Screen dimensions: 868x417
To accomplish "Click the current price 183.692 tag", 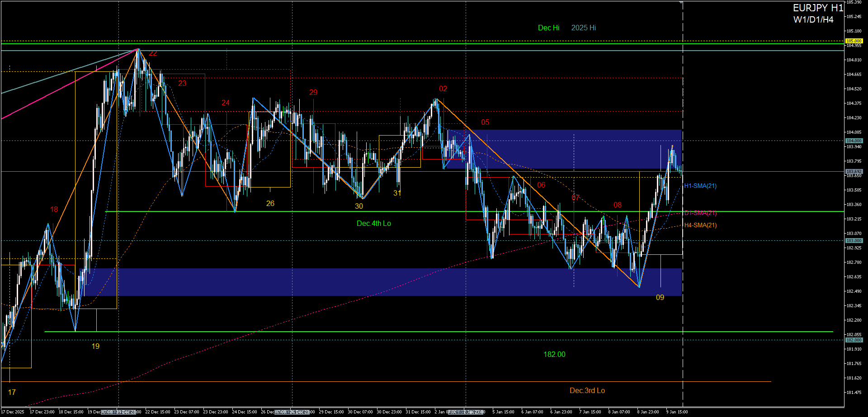I will pos(854,172).
